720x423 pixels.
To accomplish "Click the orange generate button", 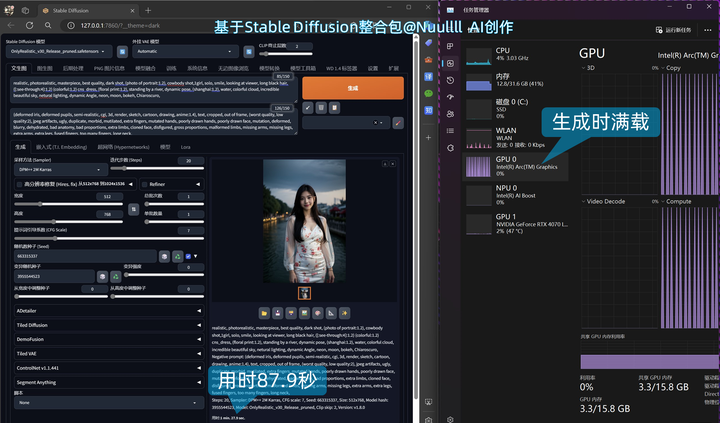I will click(353, 88).
